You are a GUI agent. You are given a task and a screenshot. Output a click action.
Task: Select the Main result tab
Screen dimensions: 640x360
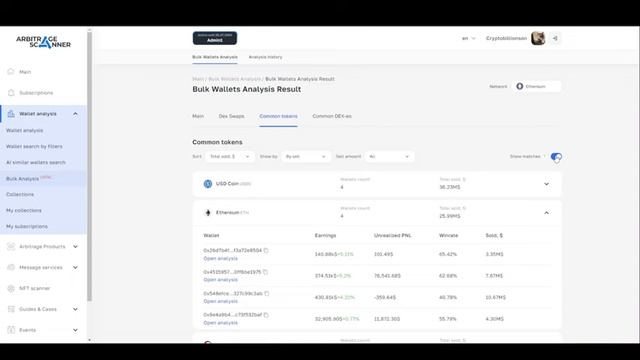tap(198, 116)
